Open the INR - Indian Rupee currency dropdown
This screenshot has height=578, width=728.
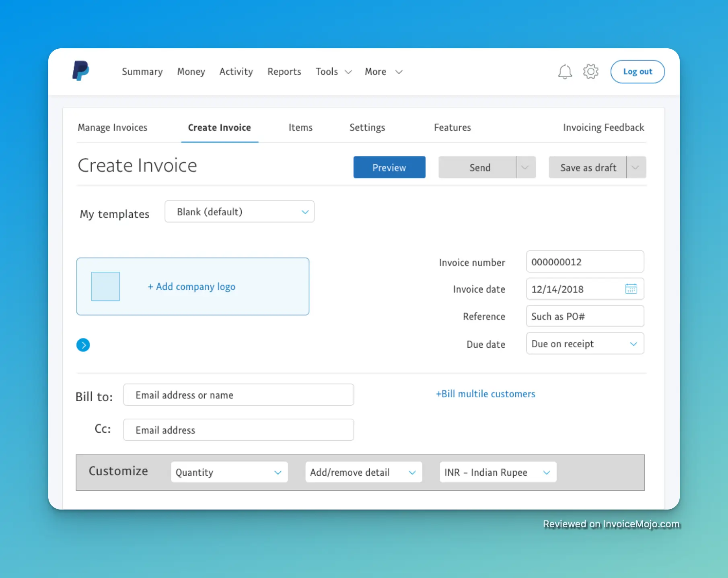pyautogui.click(x=497, y=472)
